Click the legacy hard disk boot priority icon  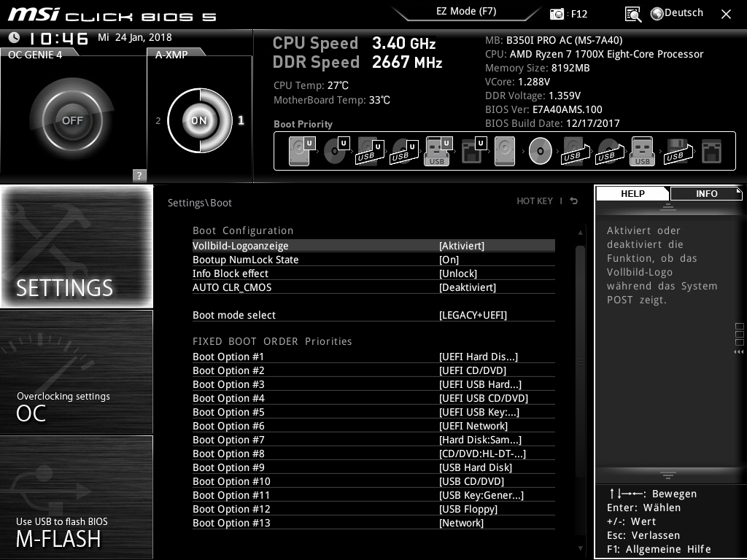pyautogui.click(x=505, y=151)
